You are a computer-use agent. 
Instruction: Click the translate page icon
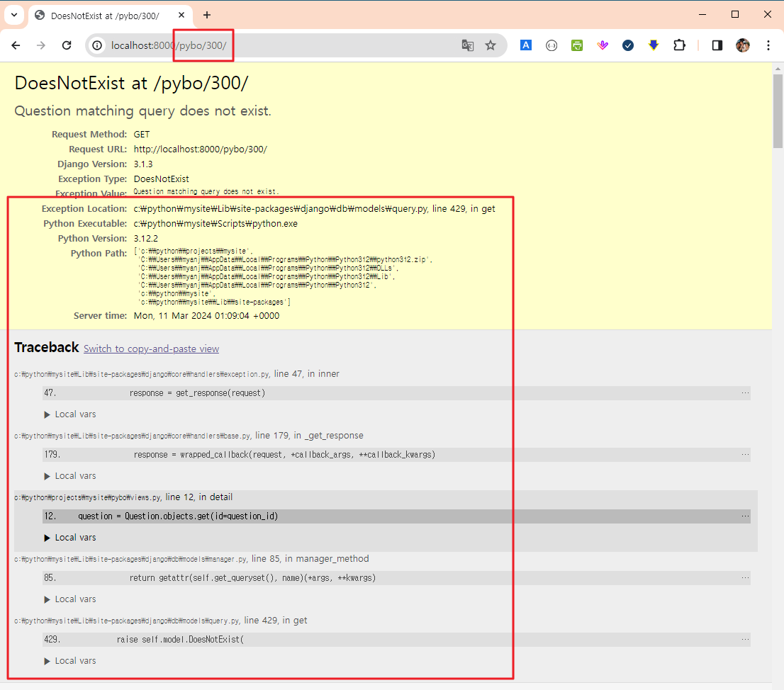pos(468,45)
